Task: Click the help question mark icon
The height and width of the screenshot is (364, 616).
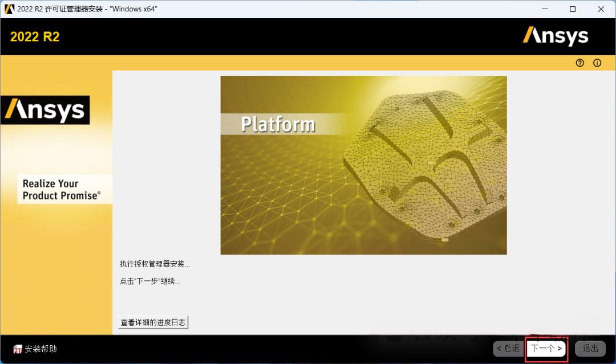Action: [580, 63]
